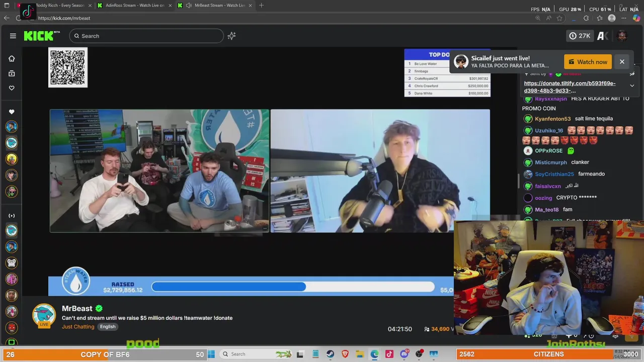The height and width of the screenshot is (362, 644).
Task: Open the donate.tiltify.com pinned link
Action: [570, 87]
